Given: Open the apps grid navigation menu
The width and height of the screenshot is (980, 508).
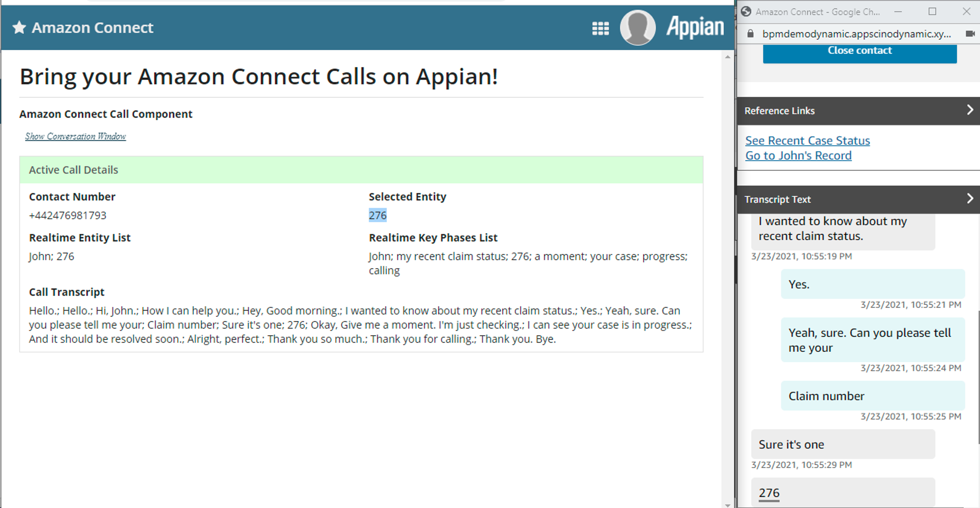Looking at the screenshot, I should [x=600, y=28].
